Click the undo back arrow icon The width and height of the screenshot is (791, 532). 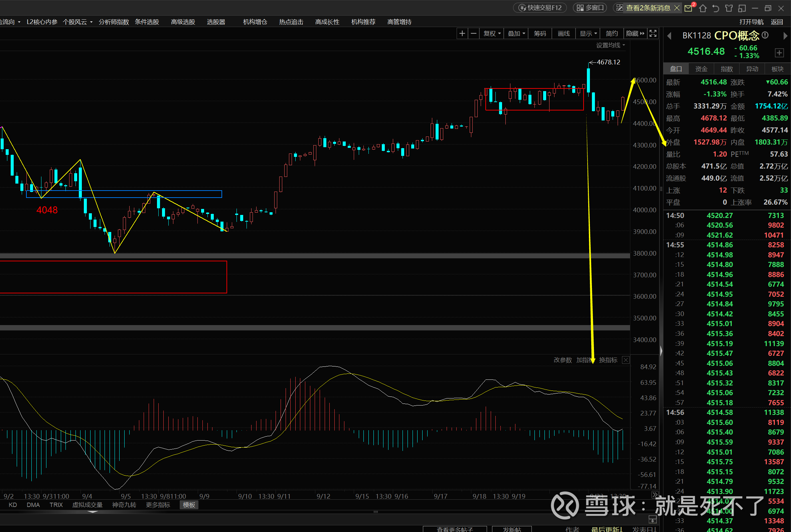tap(716, 8)
